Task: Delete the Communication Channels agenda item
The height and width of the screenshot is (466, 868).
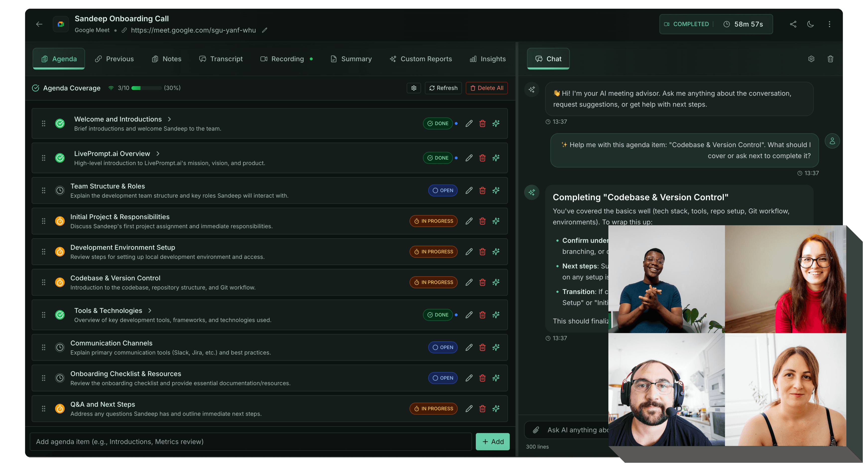Action: [482, 347]
